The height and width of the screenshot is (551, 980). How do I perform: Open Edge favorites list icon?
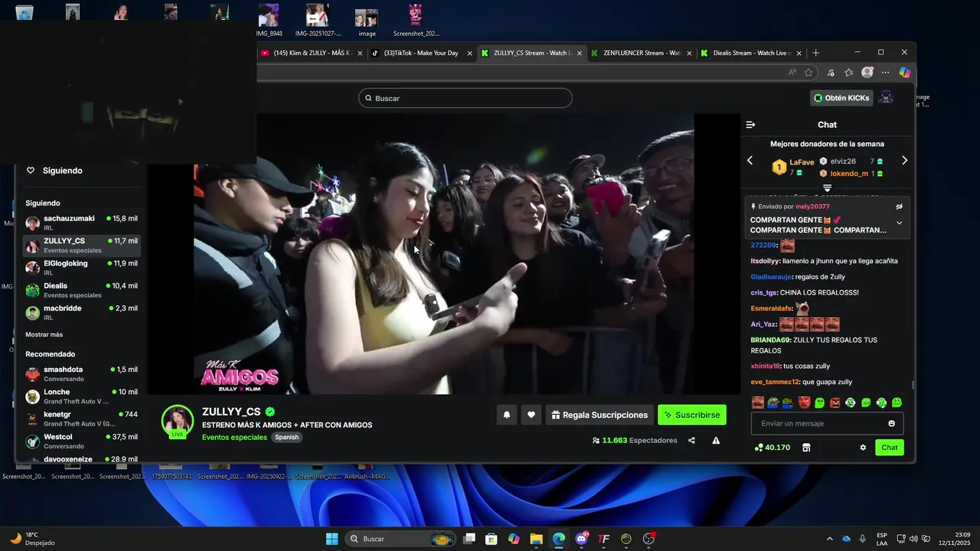848,73
